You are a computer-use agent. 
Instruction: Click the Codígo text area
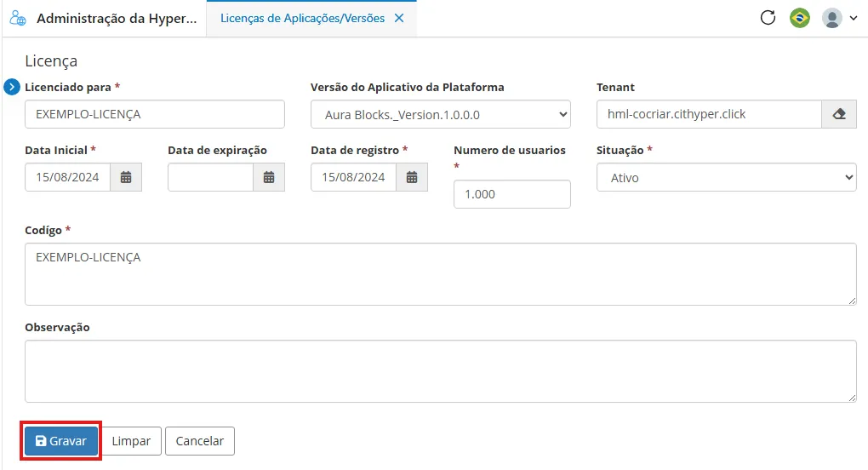[441, 274]
